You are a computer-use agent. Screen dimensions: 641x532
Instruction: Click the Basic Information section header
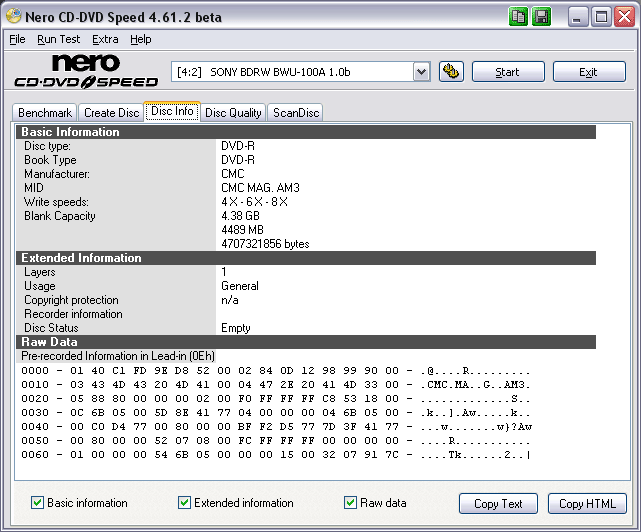(306, 132)
